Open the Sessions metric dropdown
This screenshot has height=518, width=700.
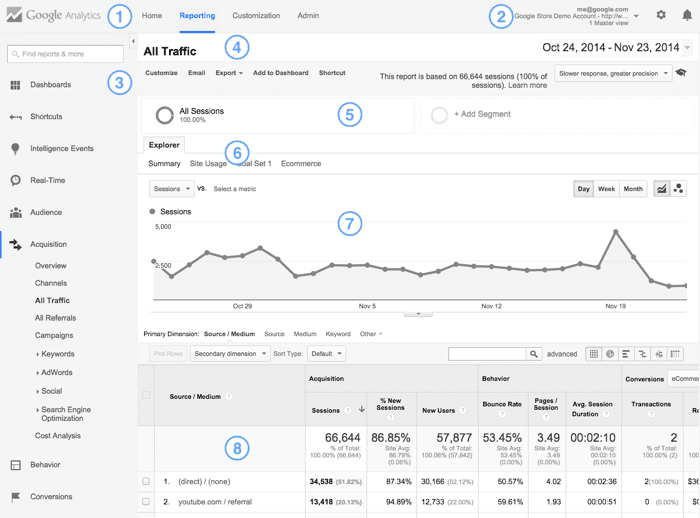(172, 189)
